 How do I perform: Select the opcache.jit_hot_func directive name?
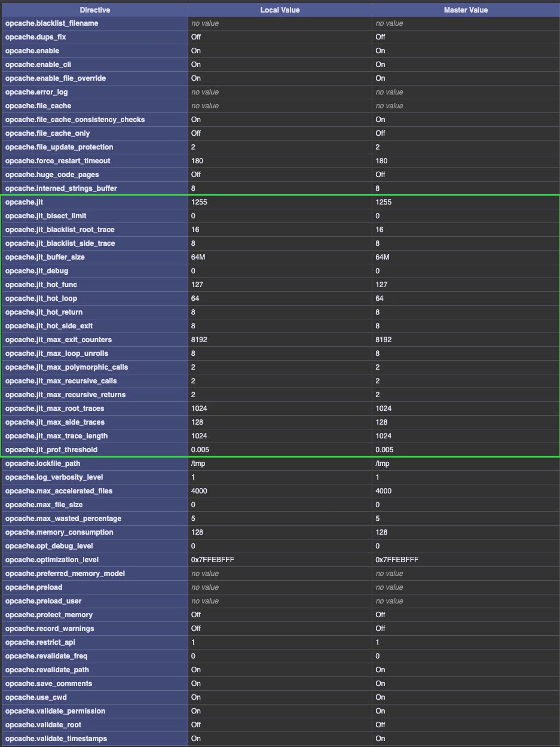pyautogui.click(x=36, y=285)
